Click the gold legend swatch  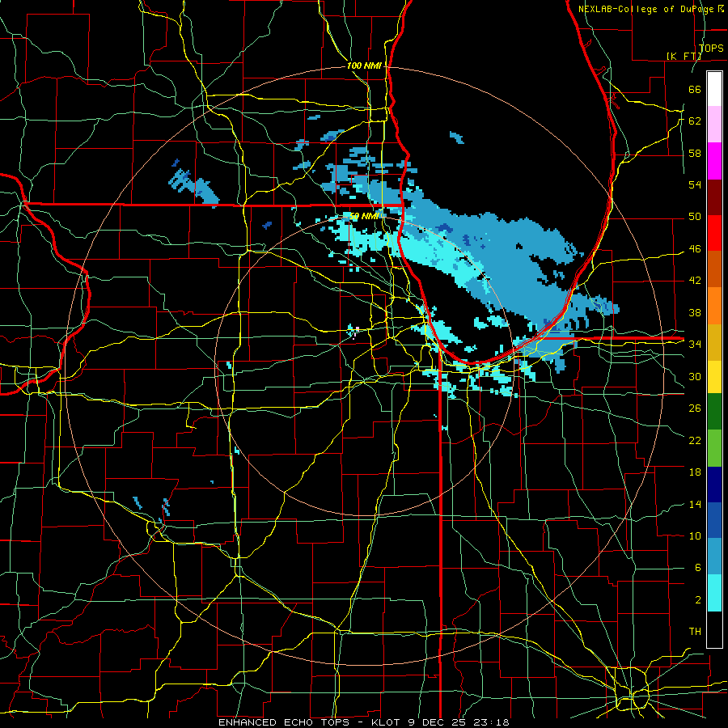pyautogui.click(x=714, y=342)
